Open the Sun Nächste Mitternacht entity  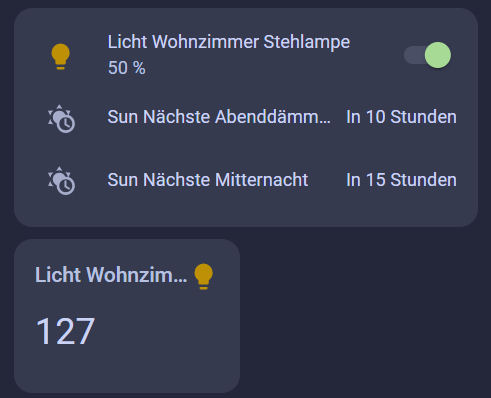208,180
